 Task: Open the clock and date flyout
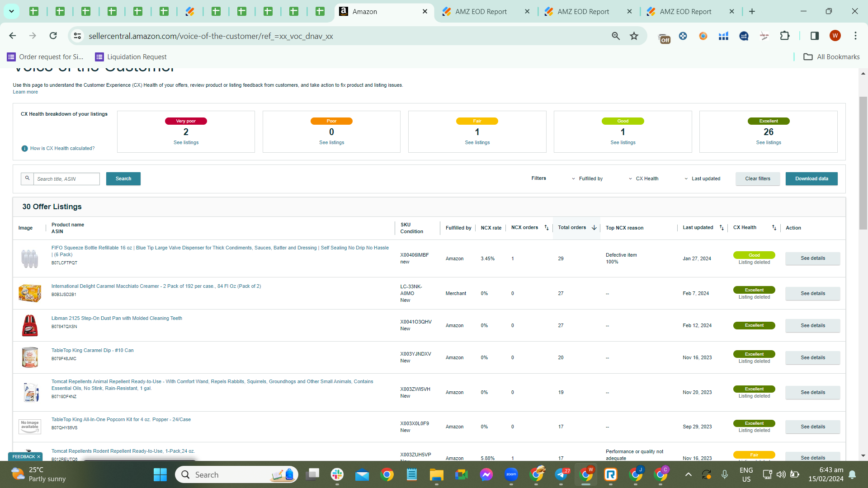[826, 474]
